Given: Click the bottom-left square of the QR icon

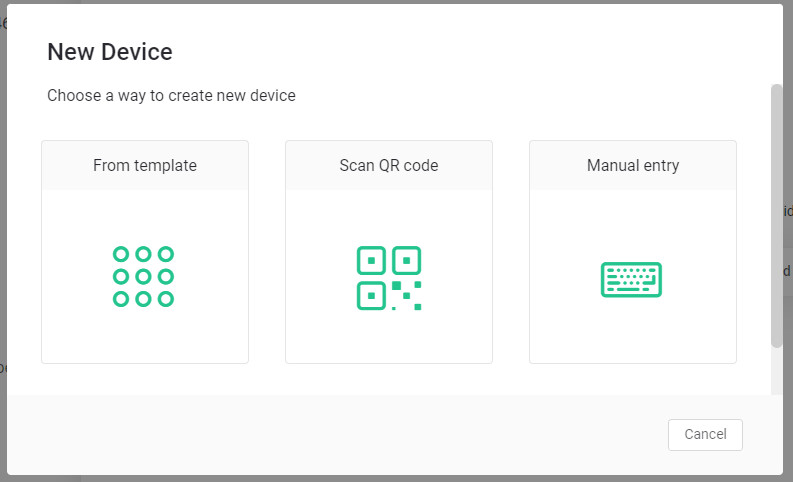Looking at the screenshot, I should [x=372, y=295].
